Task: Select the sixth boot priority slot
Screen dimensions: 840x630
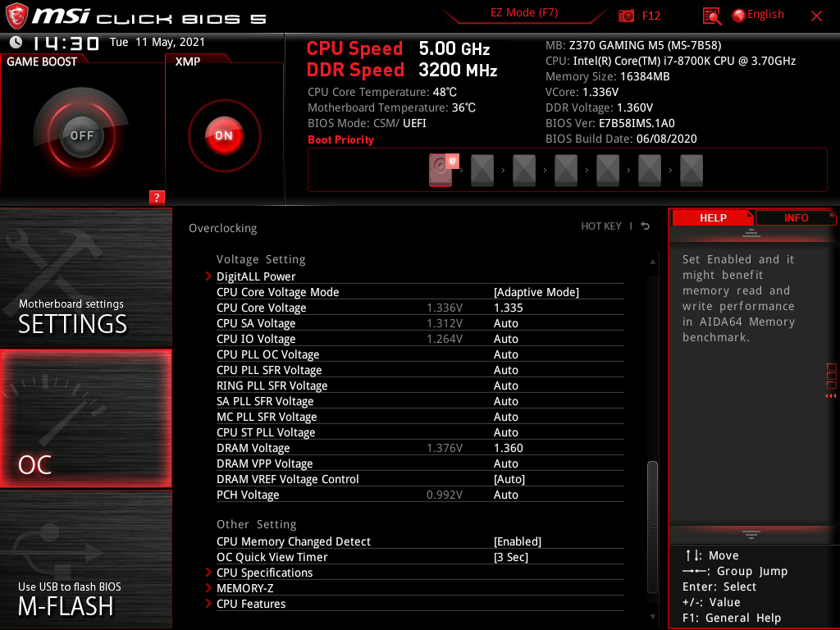Action: 650,171
